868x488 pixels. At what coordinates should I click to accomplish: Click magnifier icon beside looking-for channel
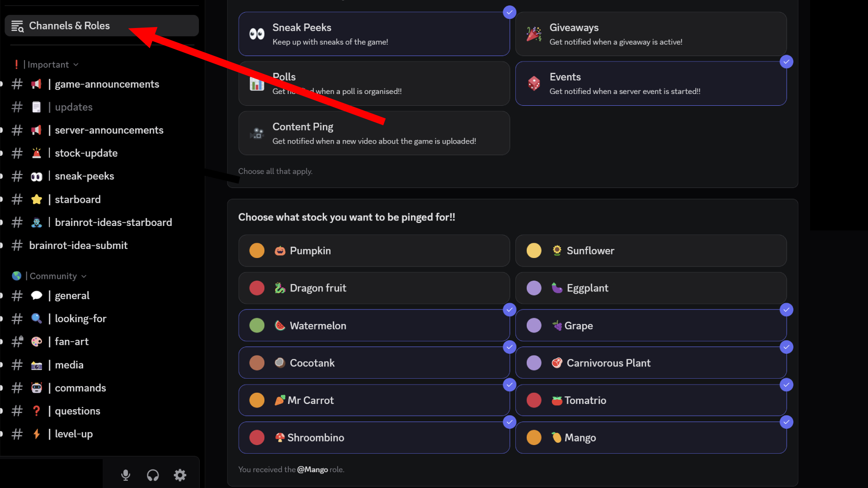coord(37,319)
